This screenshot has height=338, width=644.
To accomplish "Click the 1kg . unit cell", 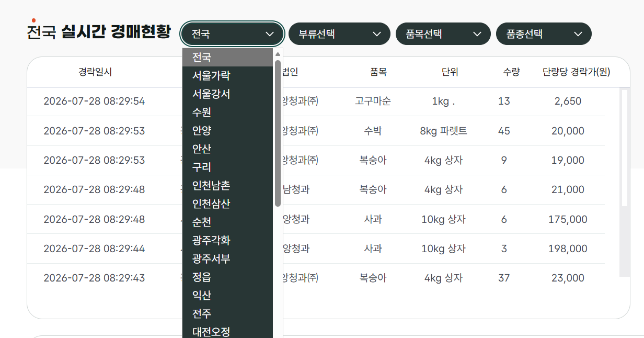I will point(443,102).
